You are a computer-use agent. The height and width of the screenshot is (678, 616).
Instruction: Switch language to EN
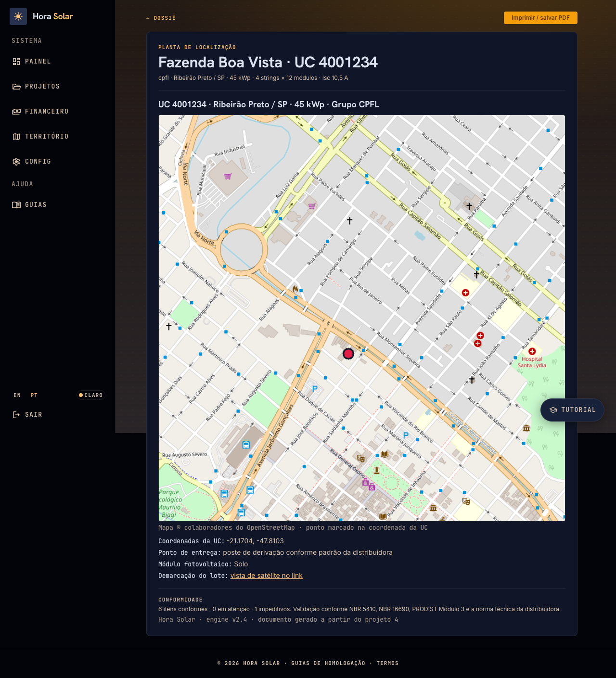[x=17, y=396]
